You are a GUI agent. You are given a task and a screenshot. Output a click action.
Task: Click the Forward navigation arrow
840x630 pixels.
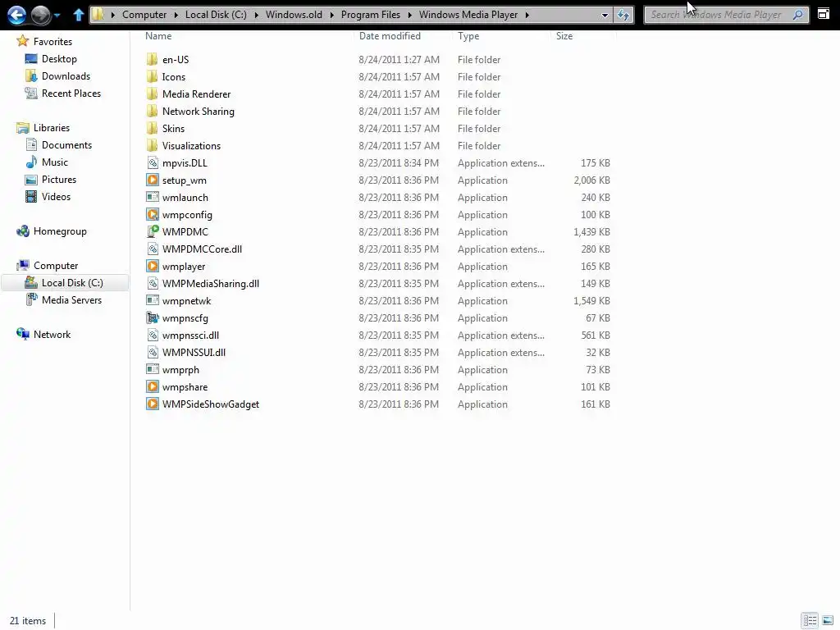coord(40,15)
